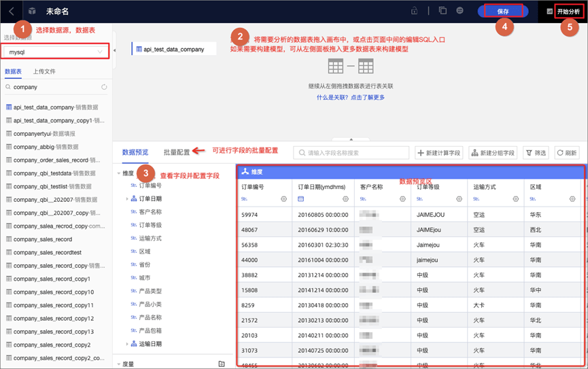Click the cell 20160629 10:00:00
Viewport: 588px width, 369px height.
click(x=324, y=230)
